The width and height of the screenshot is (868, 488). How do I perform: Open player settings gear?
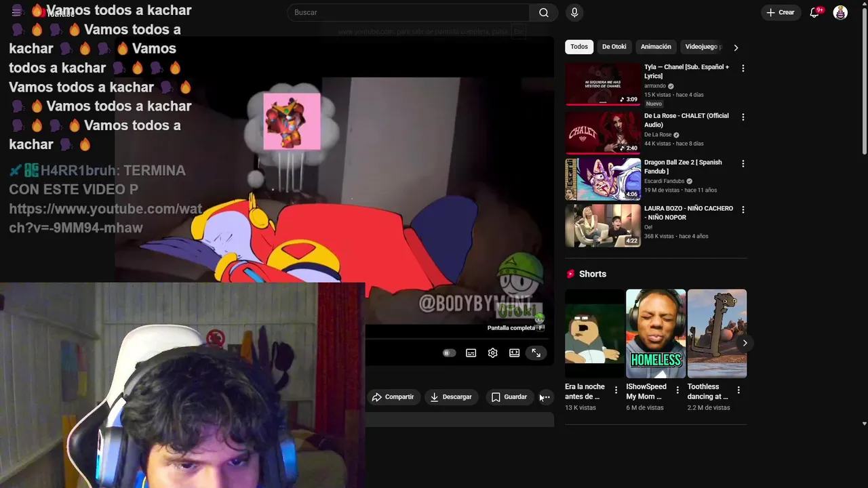[493, 353]
